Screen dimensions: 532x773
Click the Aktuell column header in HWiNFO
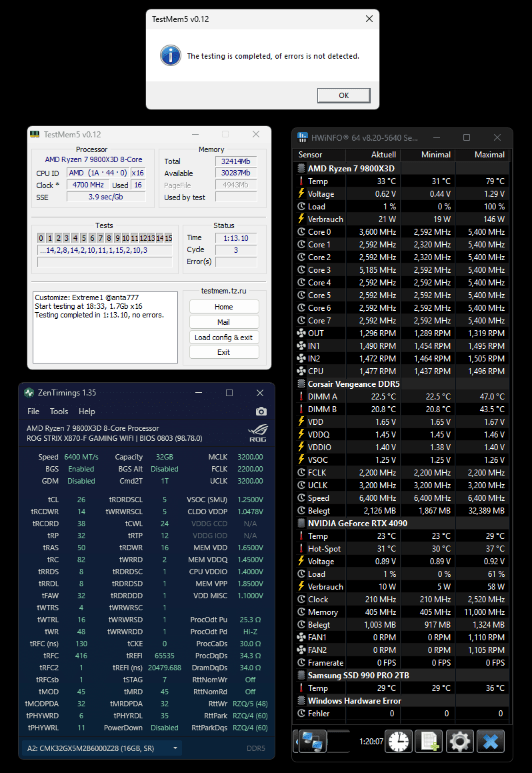383,155
